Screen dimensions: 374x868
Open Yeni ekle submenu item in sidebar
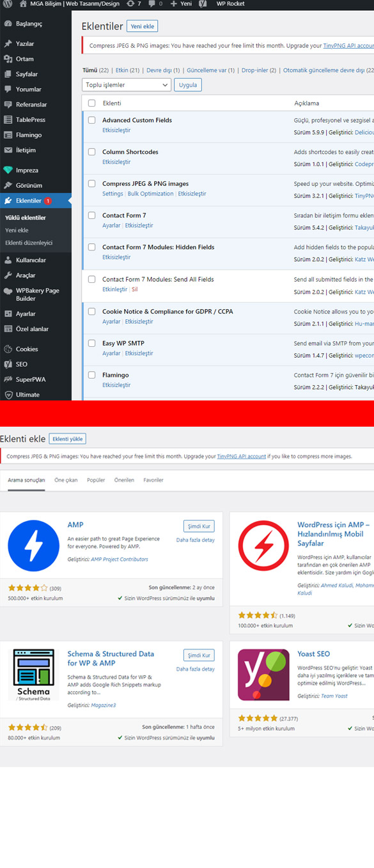pyautogui.click(x=17, y=230)
